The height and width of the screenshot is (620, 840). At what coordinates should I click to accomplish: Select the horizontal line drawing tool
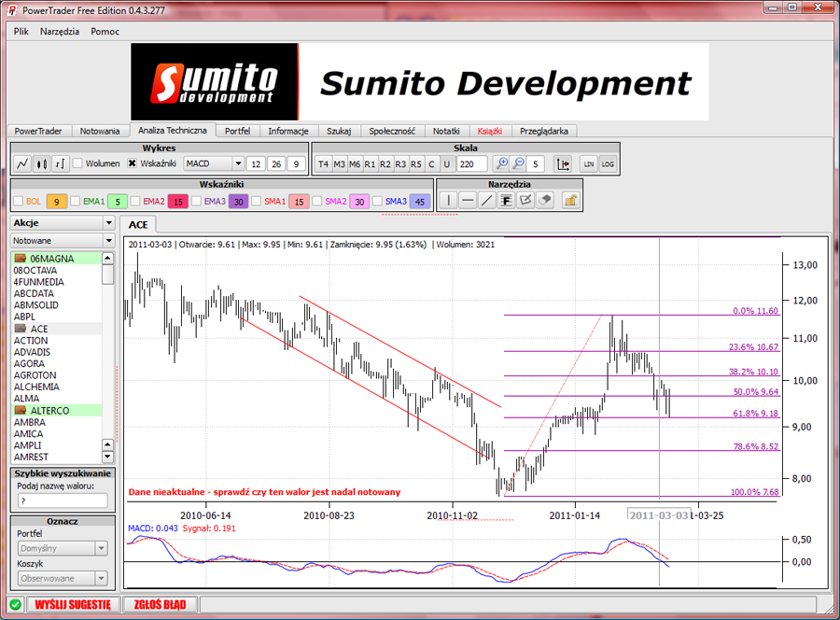point(468,201)
